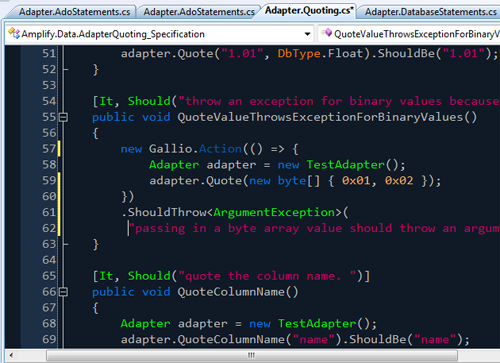The width and height of the screenshot is (500, 363).
Task: Click ShouldThrow on line 61
Action: pyautogui.click(x=167, y=212)
